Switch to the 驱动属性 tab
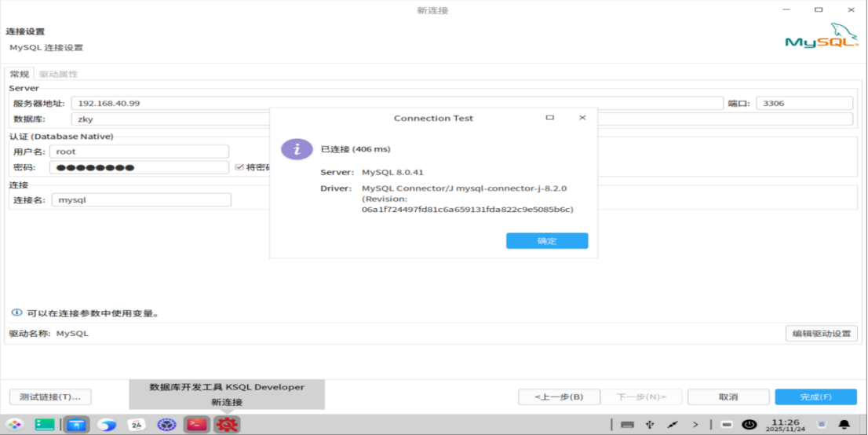The height and width of the screenshot is (435, 868). point(58,74)
